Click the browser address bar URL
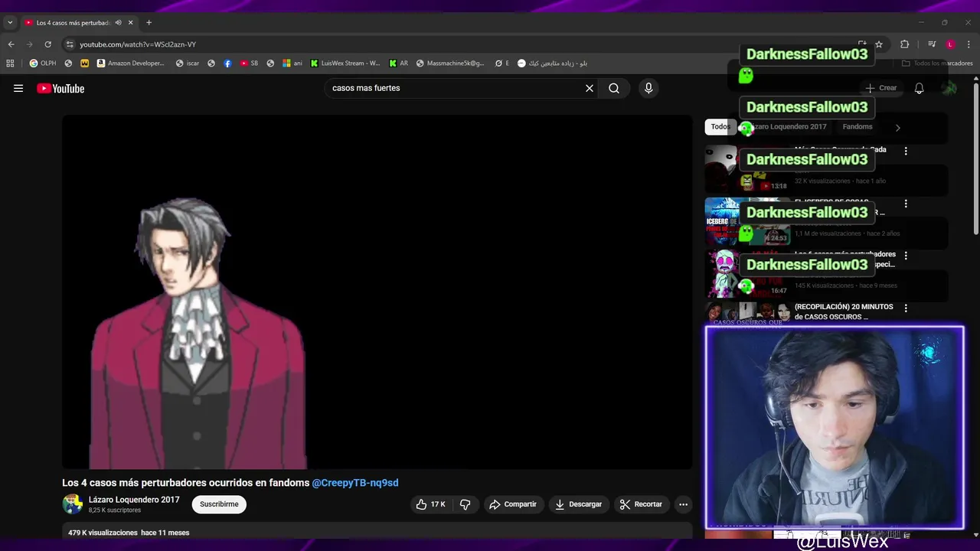980x551 pixels. tap(138, 44)
